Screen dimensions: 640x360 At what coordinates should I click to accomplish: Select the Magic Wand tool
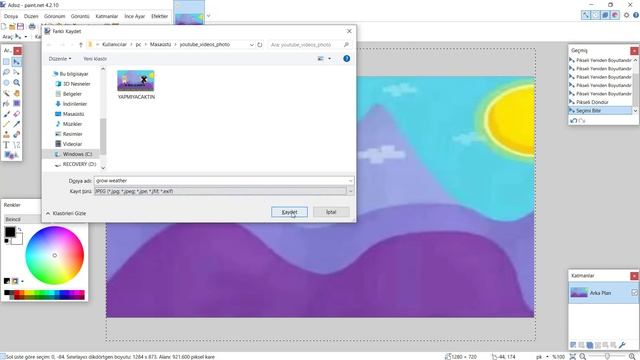coord(6,93)
